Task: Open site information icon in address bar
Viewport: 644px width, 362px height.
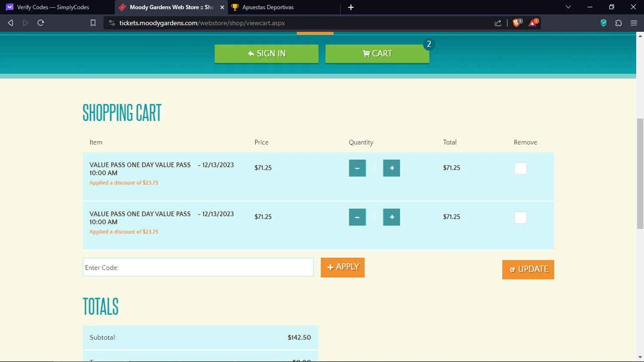Action: (x=112, y=23)
